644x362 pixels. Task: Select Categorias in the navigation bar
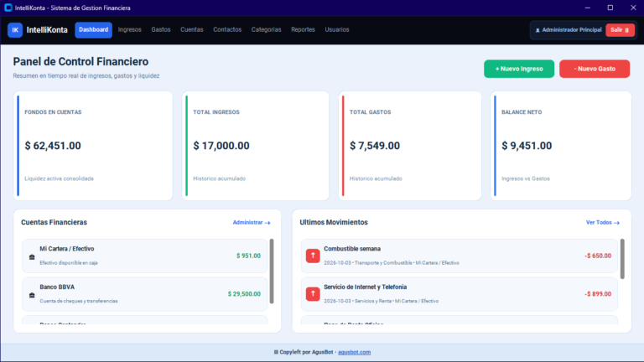(266, 30)
